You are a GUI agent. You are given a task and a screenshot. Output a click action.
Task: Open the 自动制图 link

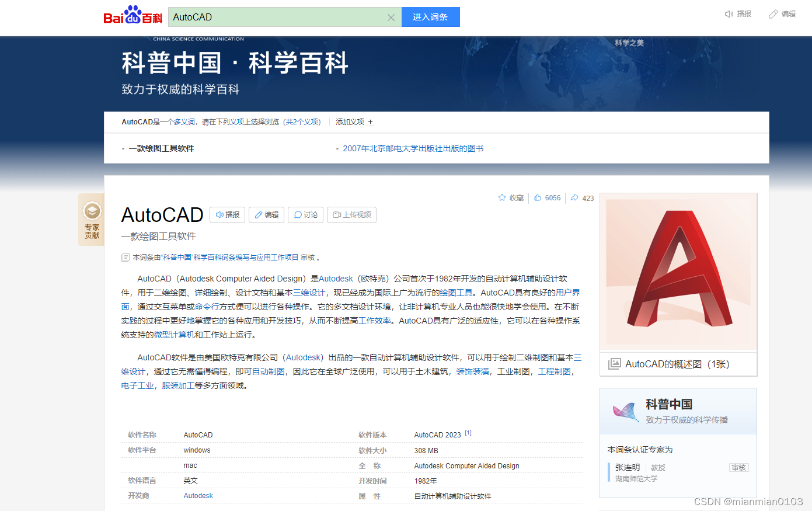tap(269, 372)
